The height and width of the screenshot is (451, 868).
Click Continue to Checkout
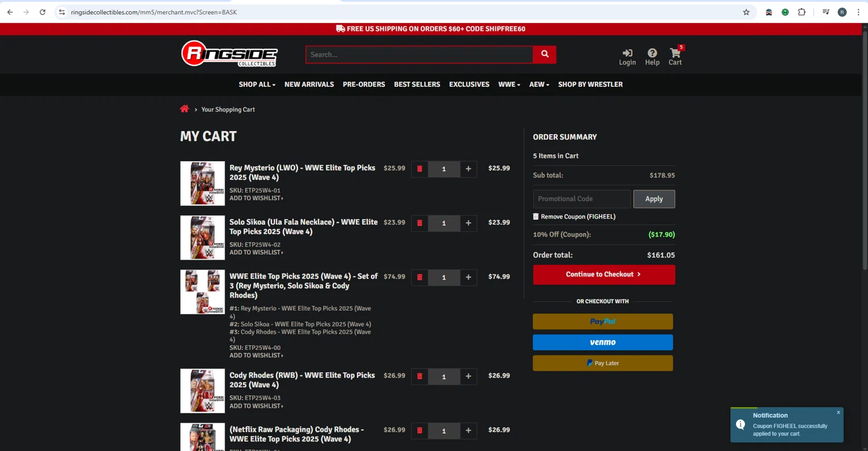(x=604, y=275)
